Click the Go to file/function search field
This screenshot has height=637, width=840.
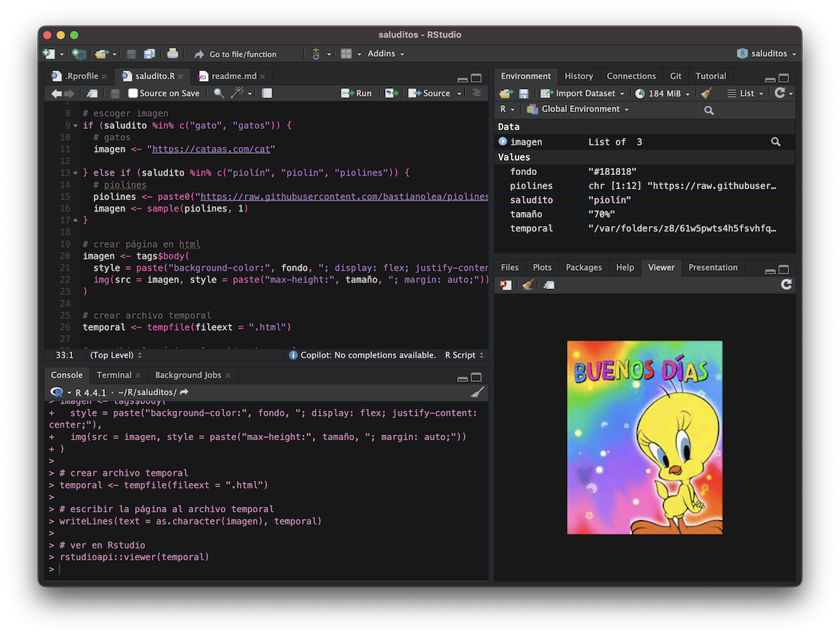(x=243, y=54)
